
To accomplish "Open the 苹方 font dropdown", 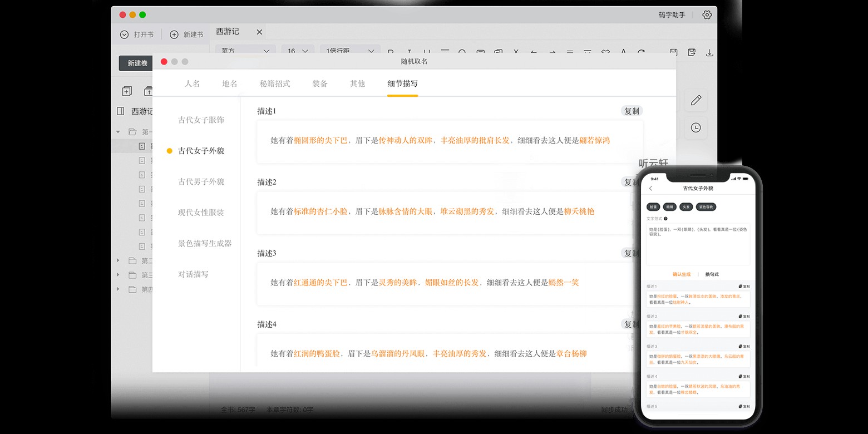I will pyautogui.click(x=245, y=51).
